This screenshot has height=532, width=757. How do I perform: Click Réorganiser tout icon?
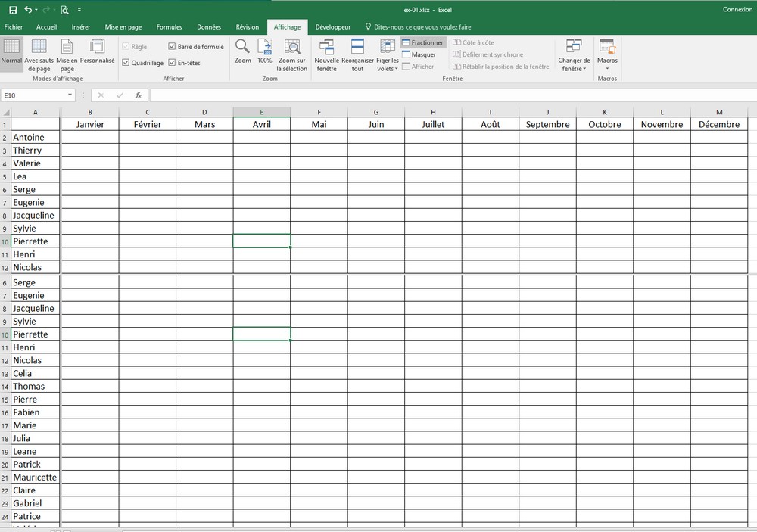pyautogui.click(x=357, y=55)
